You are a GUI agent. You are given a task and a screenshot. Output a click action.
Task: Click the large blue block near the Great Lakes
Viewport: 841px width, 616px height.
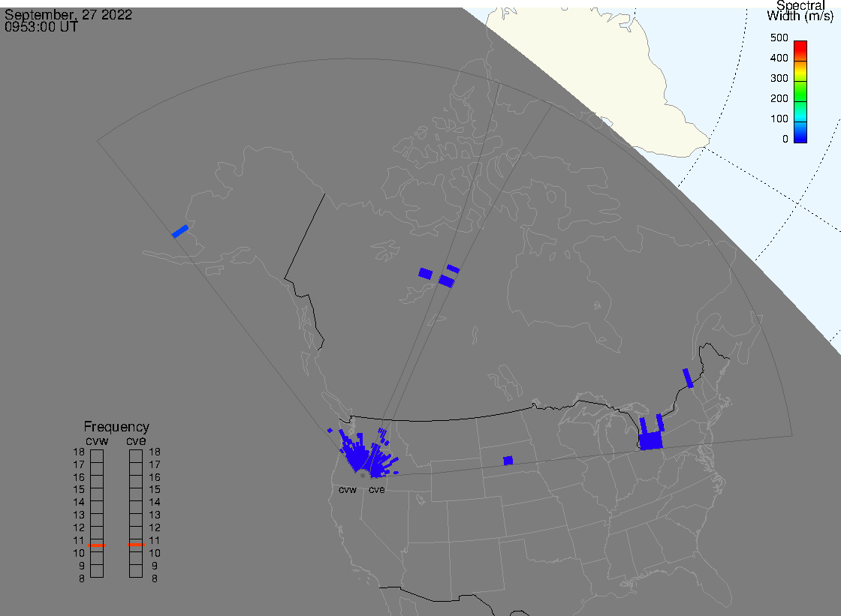click(651, 440)
